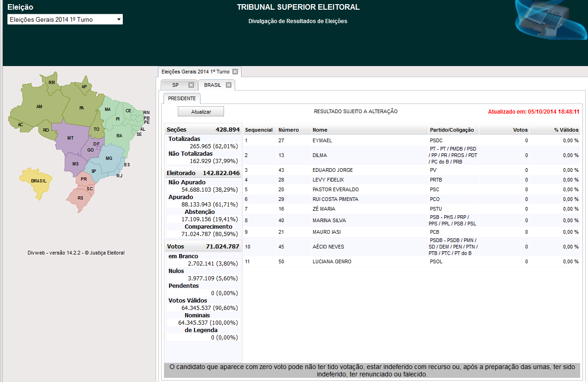Screen dimensions: 588x382
Task: Select the BA state on the map
Action: click(x=119, y=136)
